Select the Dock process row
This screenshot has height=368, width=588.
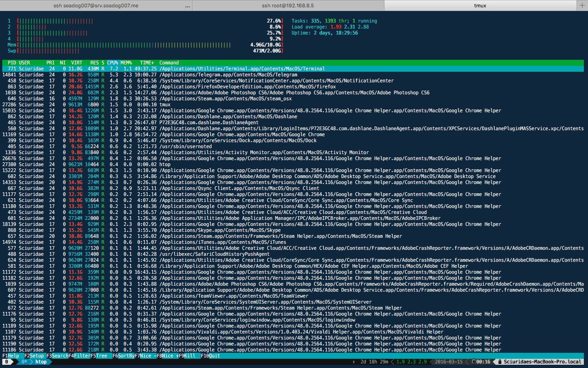pyautogui.click(x=293, y=140)
